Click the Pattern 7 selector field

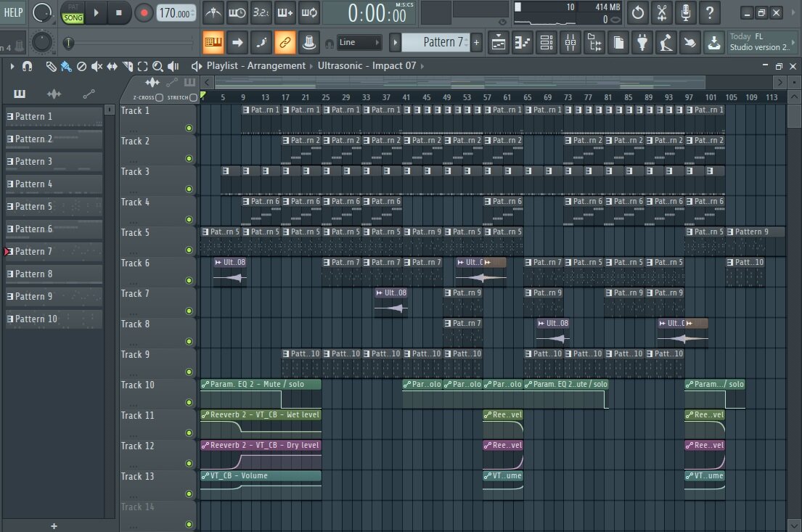coord(435,42)
